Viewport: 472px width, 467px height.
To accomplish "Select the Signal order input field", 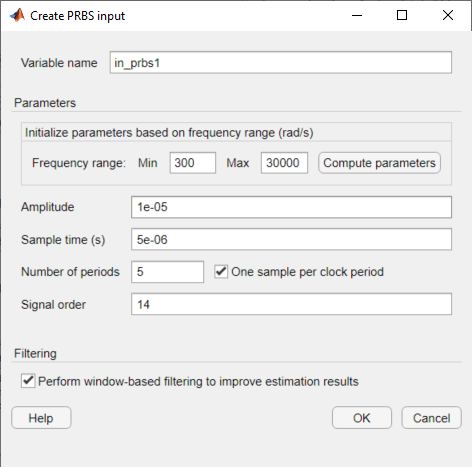I will coord(291,304).
